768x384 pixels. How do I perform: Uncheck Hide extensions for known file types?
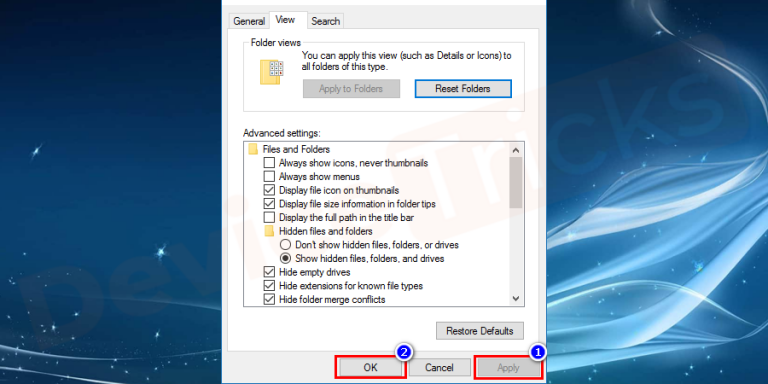tap(269, 286)
